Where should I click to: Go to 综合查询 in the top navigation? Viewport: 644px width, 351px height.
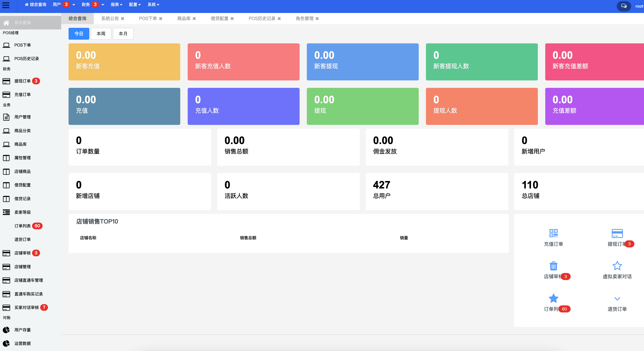pyautogui.click(x=36, y=4)
